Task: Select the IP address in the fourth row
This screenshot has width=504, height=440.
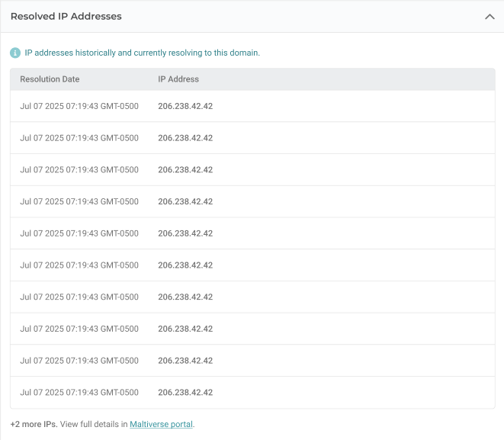Action: [185, 201]
